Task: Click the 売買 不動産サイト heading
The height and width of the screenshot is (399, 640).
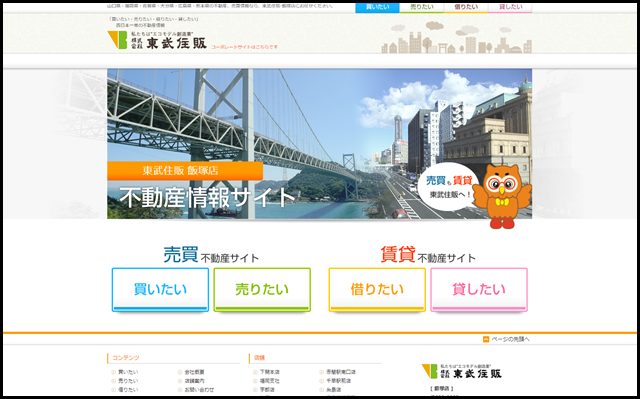Action: click(211, 255)
